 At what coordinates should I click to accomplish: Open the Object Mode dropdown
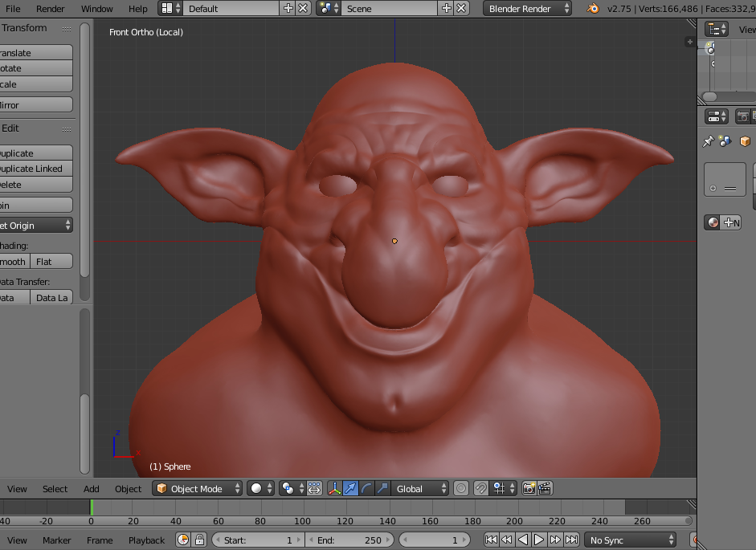tap(198, 488)
